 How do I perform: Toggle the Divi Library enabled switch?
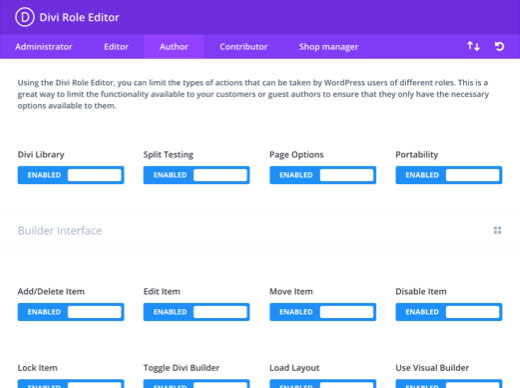coord(71,175)
